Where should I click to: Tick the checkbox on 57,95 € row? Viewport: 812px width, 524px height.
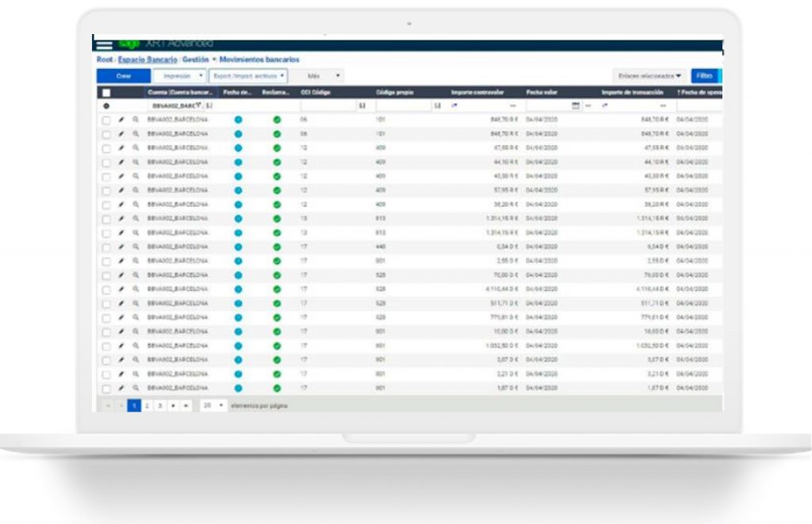pos(106,191)
